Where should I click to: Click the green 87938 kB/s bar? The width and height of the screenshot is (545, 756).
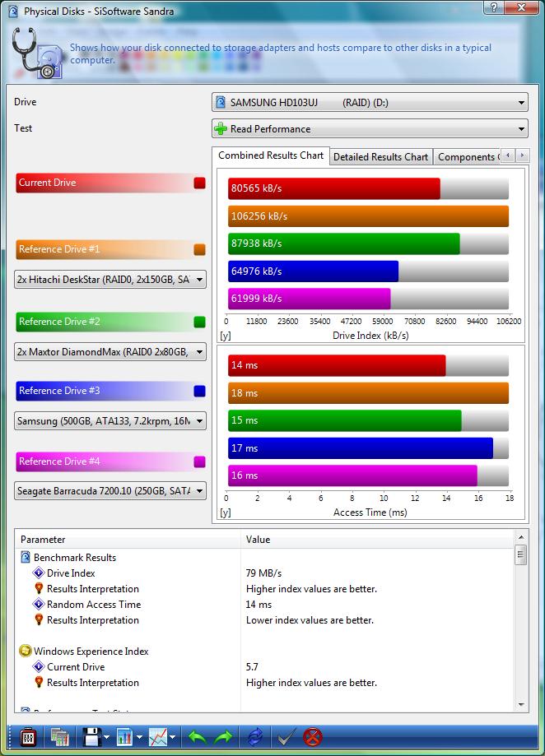coord(344,243)
